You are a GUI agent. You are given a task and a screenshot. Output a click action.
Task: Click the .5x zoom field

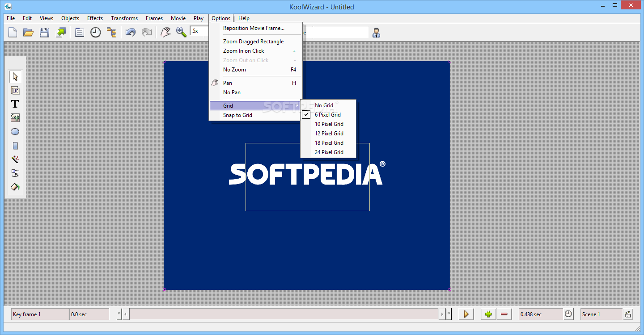click(x=199, y=31)
